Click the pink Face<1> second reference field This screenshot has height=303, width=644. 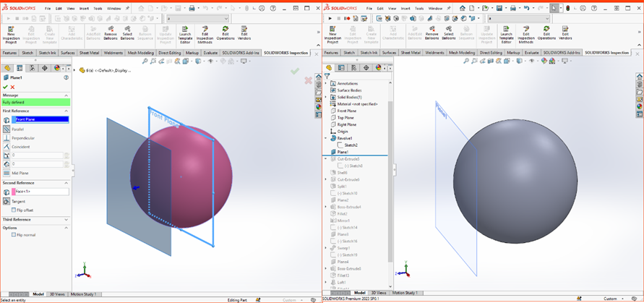pyautogui.click(x=40, y=192)
